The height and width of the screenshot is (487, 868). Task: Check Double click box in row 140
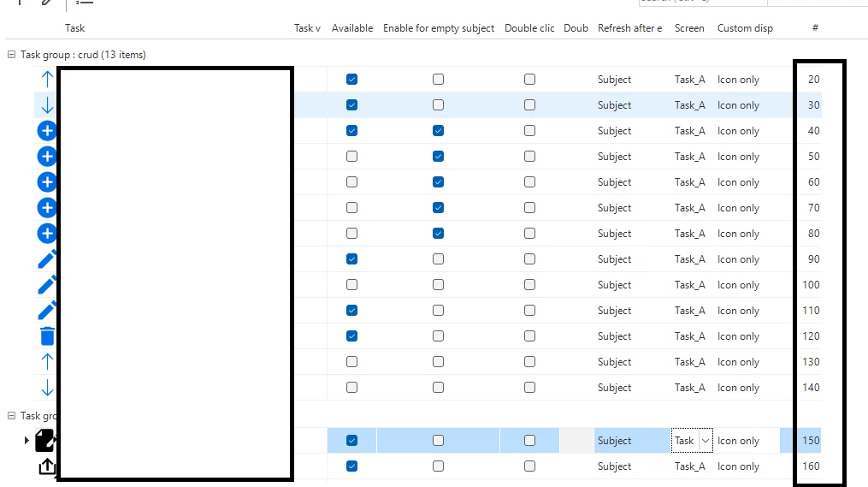(529, 387)
